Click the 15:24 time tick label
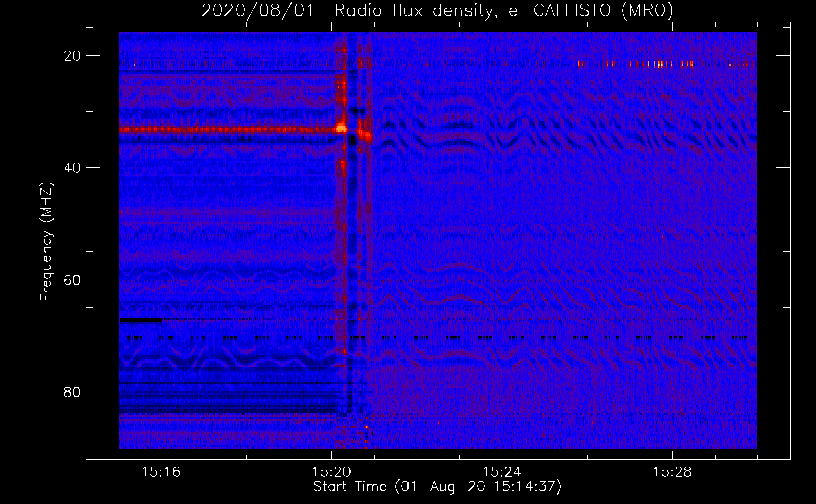Viewport: 816px width, 504px height. [502, 472]
